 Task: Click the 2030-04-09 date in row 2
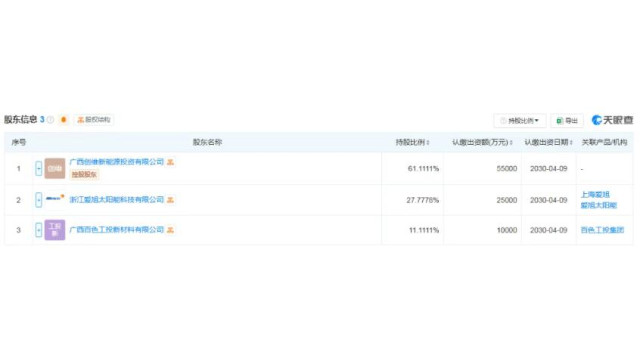point(549,200)
